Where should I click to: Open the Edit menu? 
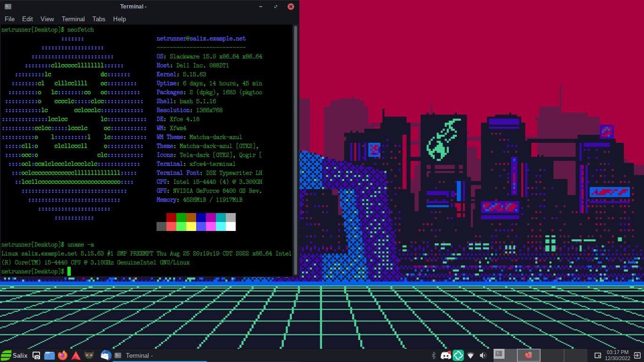27,19
